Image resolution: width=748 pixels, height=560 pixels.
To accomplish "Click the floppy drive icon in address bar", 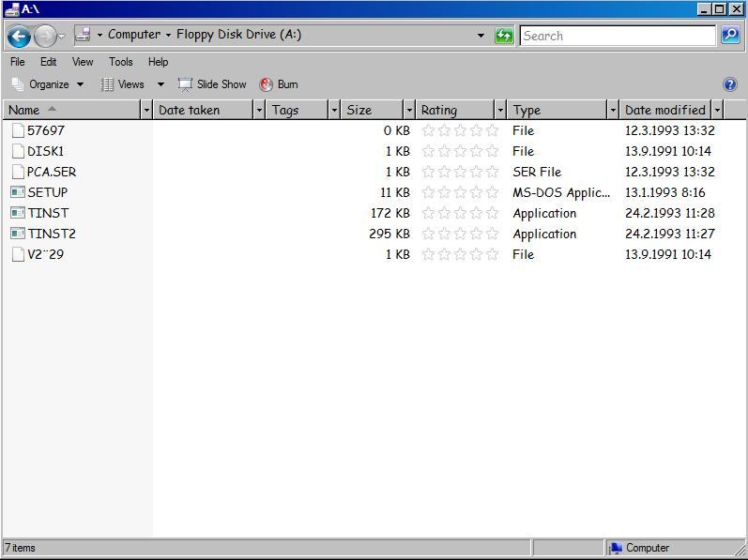I will [83, 35].
